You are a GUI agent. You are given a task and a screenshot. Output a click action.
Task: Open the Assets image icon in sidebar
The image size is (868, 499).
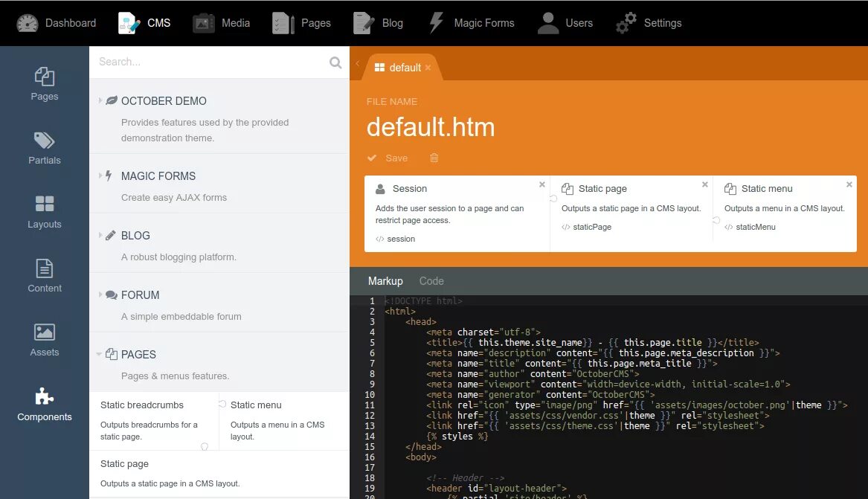45,332
